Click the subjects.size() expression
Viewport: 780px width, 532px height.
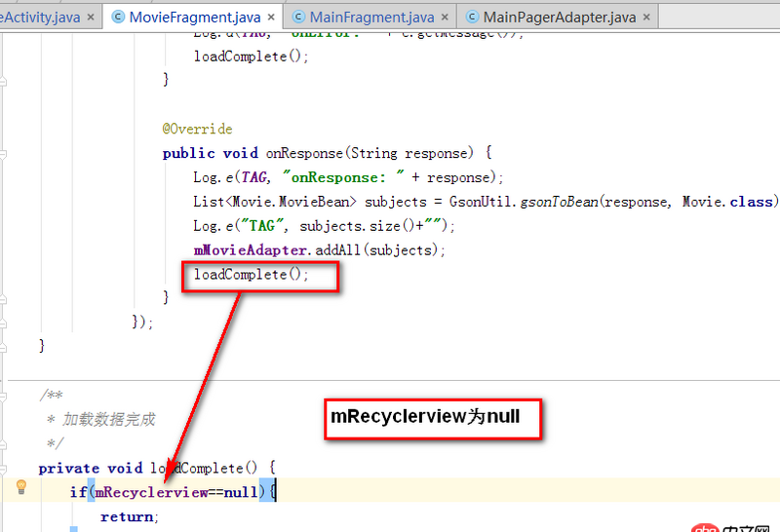click(356, 226)
